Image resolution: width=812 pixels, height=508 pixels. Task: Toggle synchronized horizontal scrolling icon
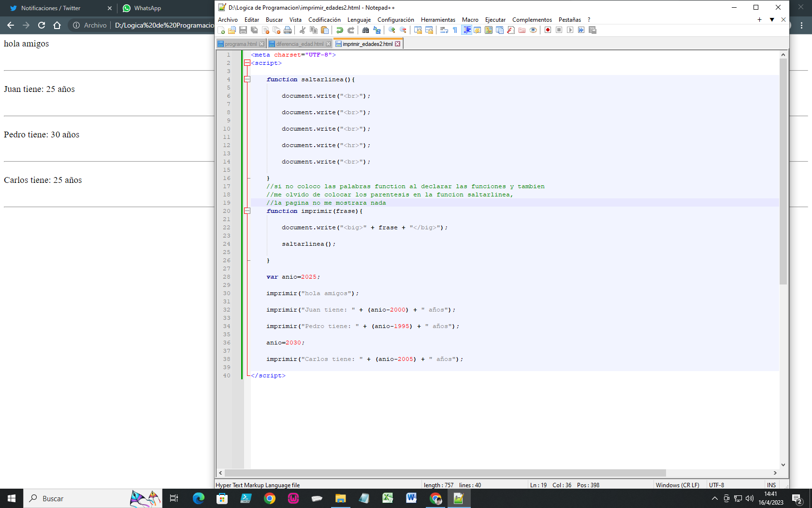point(429,30)
